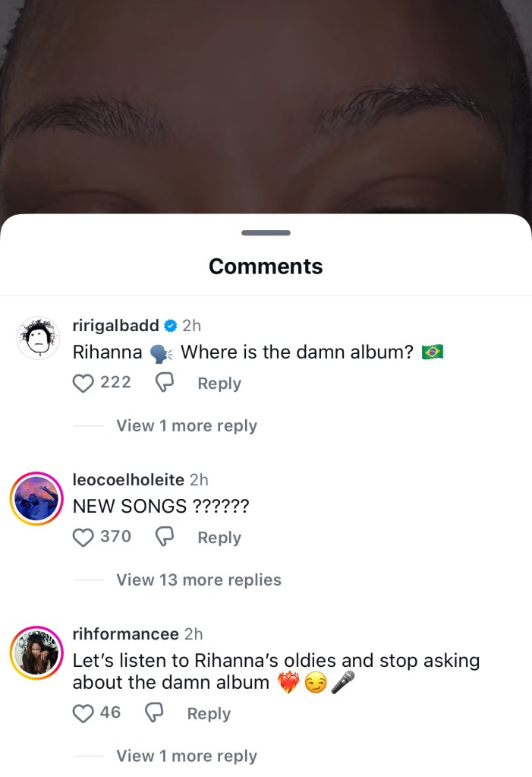Dislike ririgalbadd's comment with thumbs down
The image size is (532, 777).
coord(164,384)
